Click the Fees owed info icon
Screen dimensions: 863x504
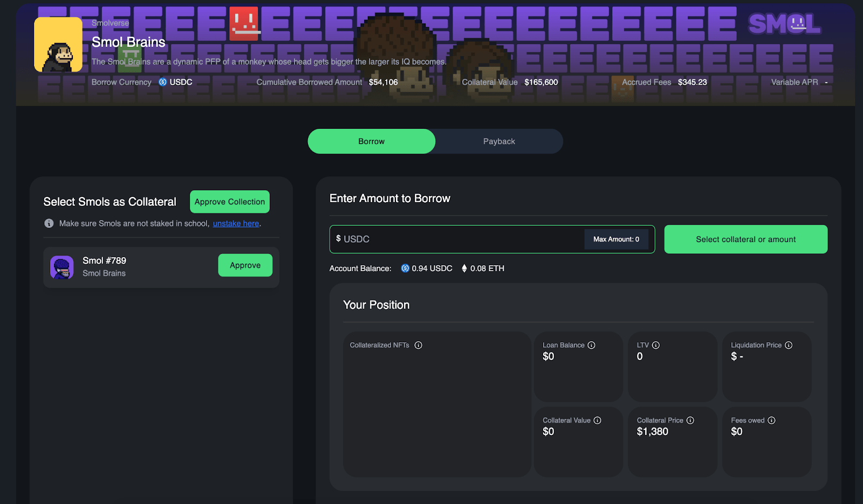point(771,420)
